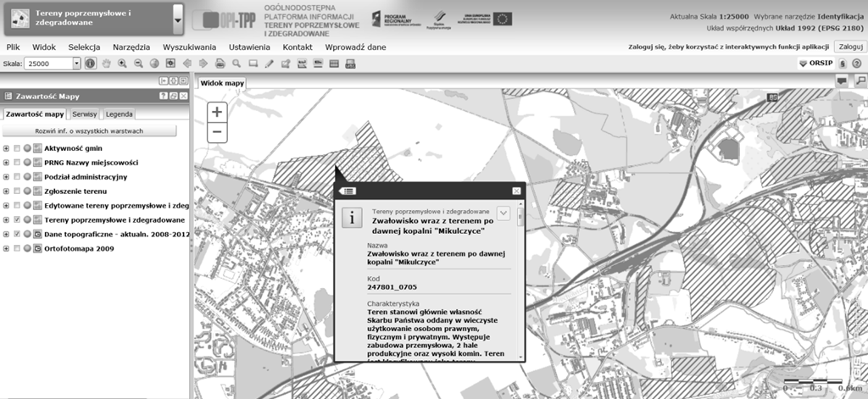Zoom out with the map minus button

(217, 131)
